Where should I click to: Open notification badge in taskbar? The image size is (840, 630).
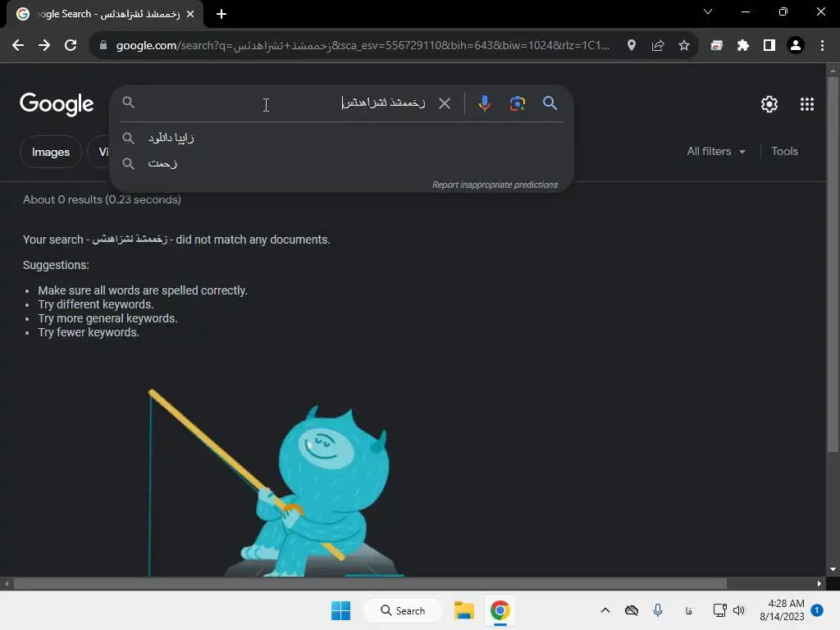[x=816, y=610]
